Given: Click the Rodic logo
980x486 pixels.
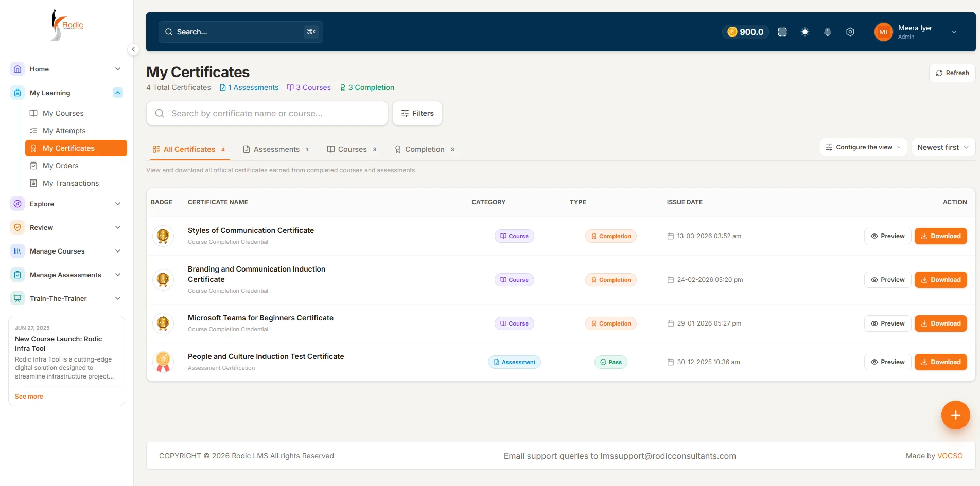Looking at the screenshot, I should 67,25.
